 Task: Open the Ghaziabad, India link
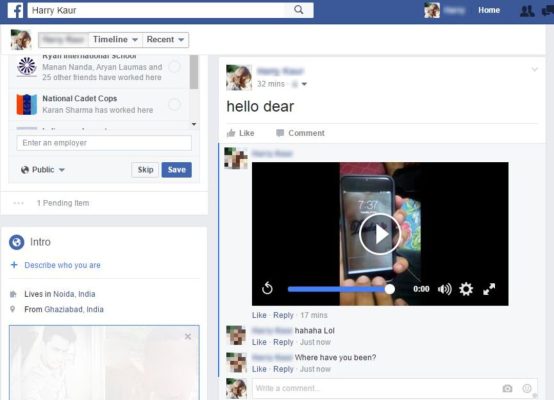click(74, 310)
